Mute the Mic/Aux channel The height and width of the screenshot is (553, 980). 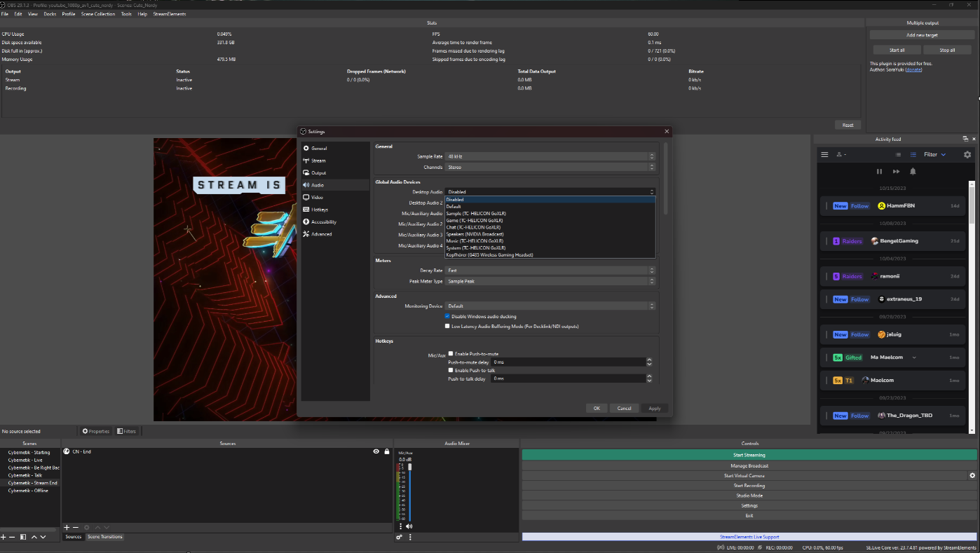pos(409,526)
